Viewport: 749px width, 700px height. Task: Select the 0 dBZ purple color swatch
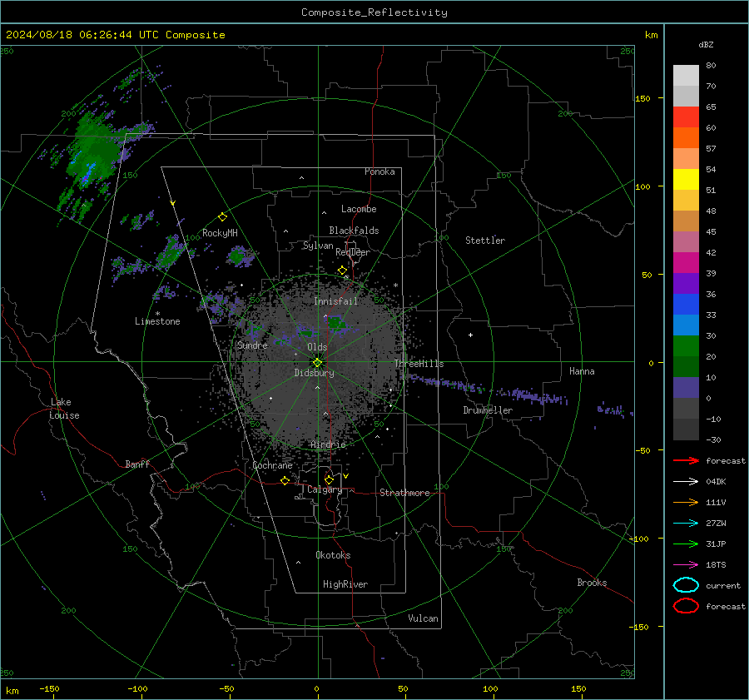point(686,387)
